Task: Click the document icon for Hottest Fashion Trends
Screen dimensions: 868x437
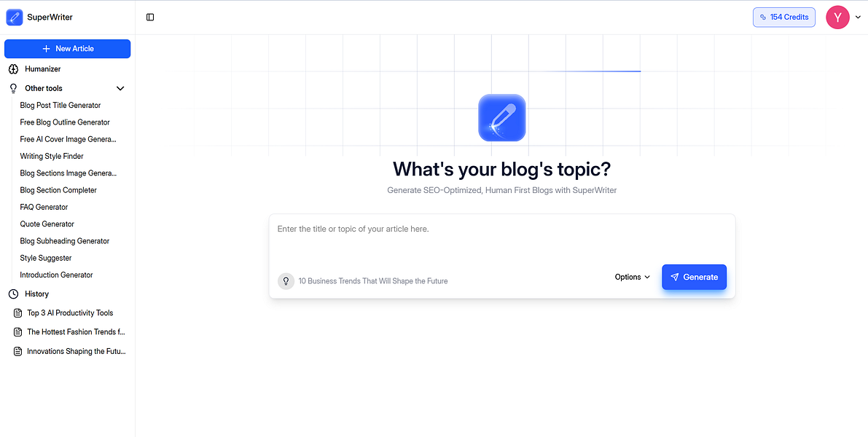Action: [18, 332]
